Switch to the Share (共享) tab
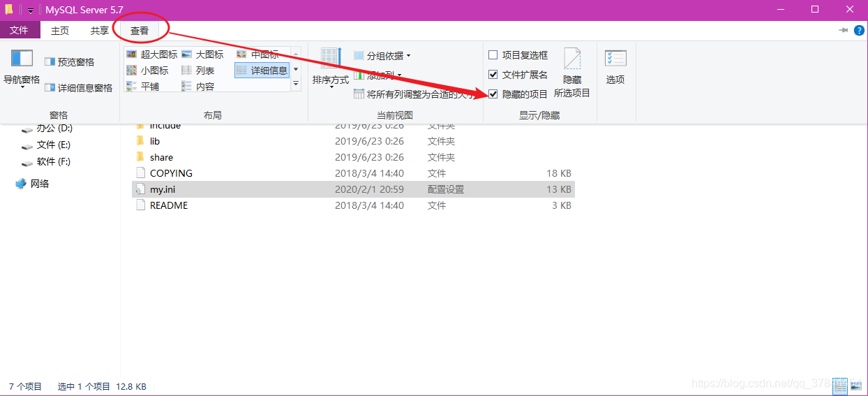This screenshot has width=868, height=396. tap(99, 30)
